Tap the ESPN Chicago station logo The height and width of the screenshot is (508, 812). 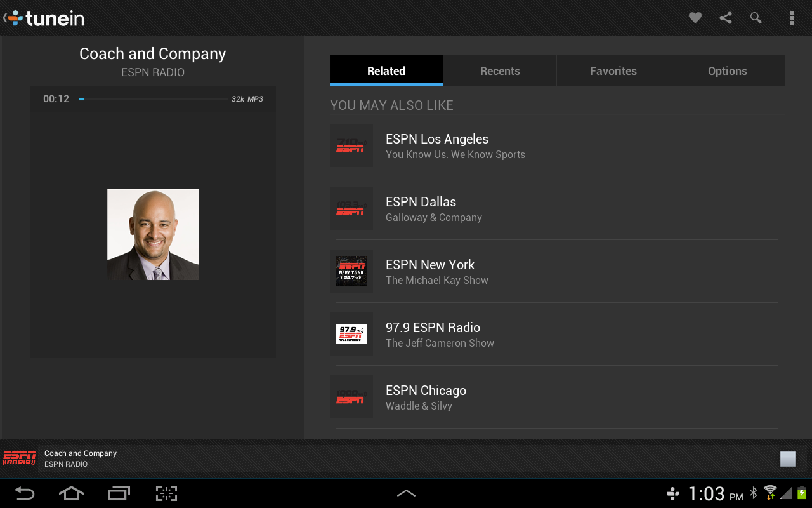click(x=351, y=397)
